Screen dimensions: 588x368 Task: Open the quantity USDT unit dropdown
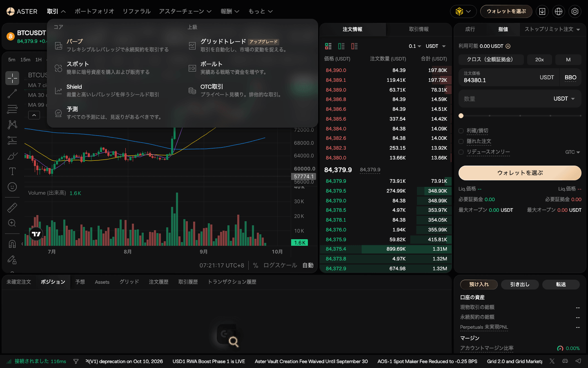pos(564,99)
